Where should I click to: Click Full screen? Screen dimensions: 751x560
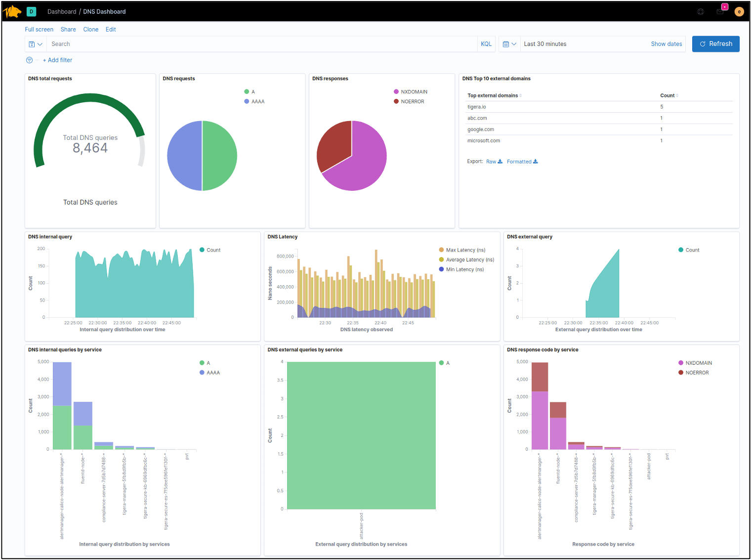[39, 30]
